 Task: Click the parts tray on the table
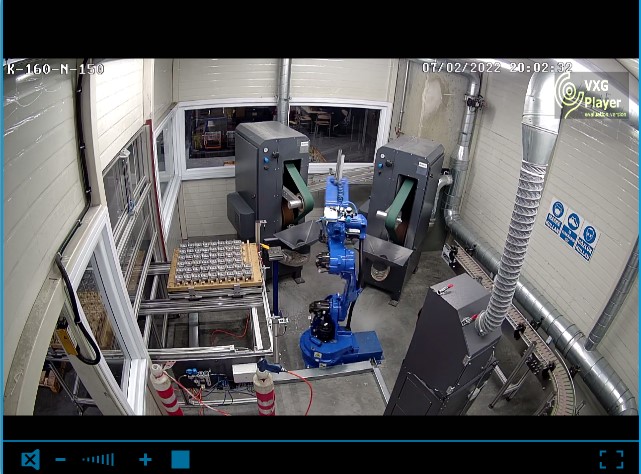214,264
